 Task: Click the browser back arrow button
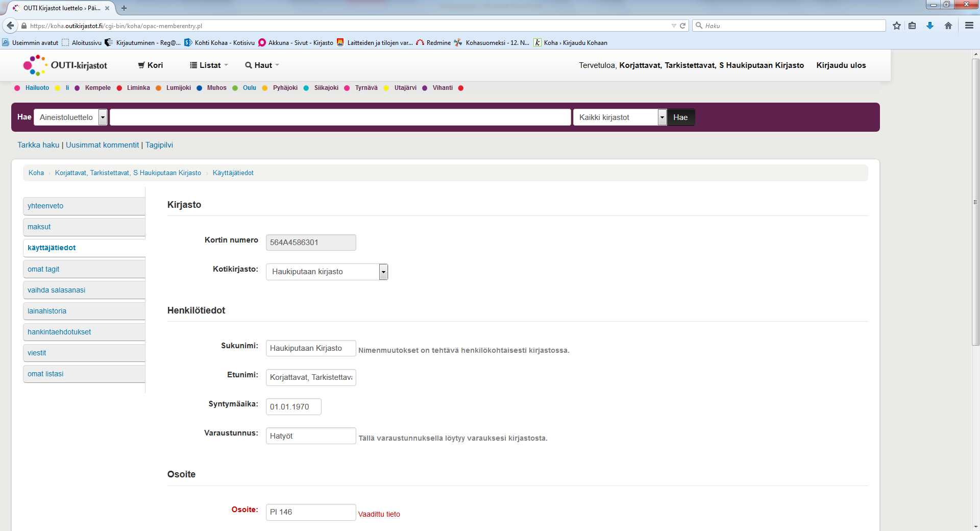coord(10,26)
